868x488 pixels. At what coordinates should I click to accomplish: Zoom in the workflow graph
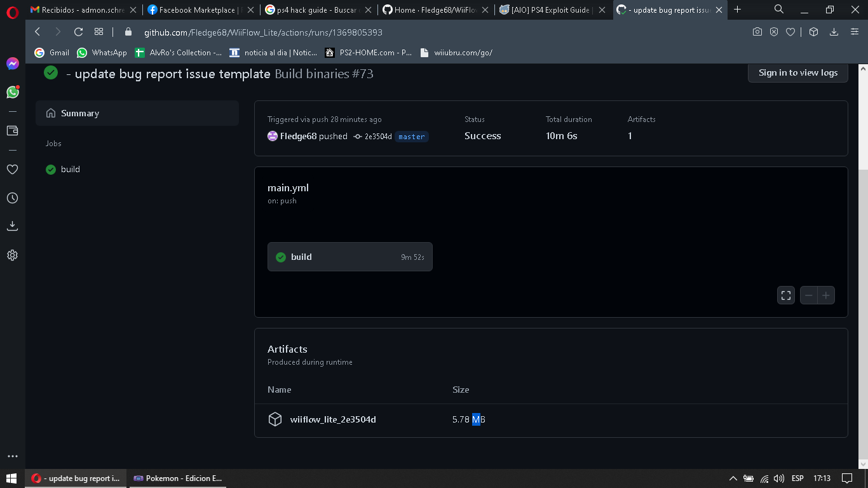tap(826, 295)
